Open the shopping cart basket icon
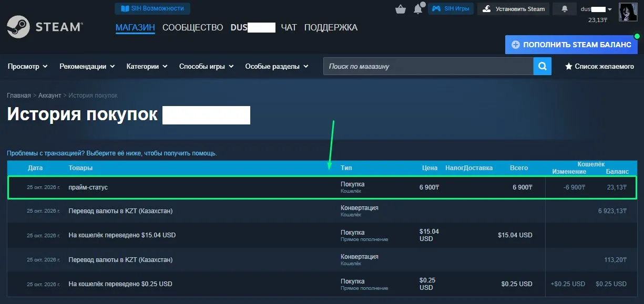Image resolution: width=644 pixels, height=304 pixels. (401, 9)
